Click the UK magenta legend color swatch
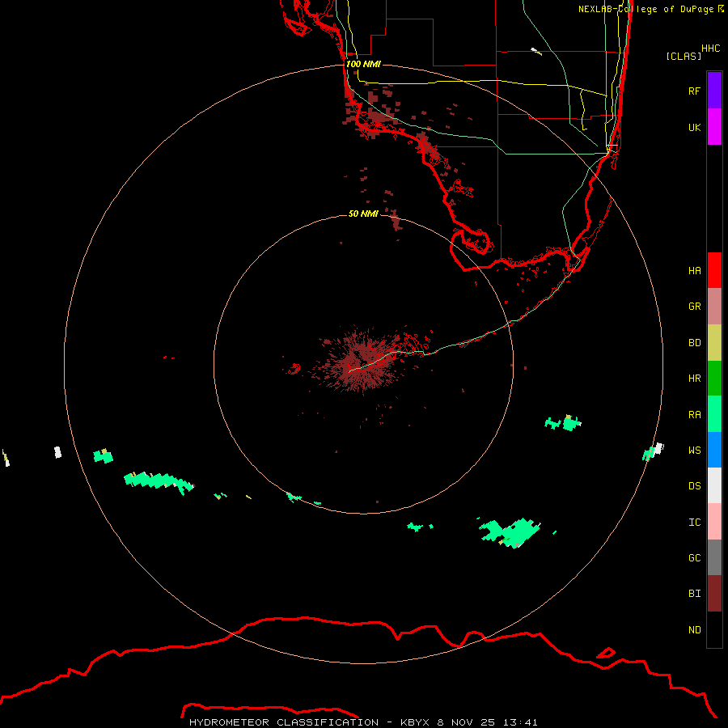Image resolution: width=728 pixels, height=728 pixels. tap(714, 127)
